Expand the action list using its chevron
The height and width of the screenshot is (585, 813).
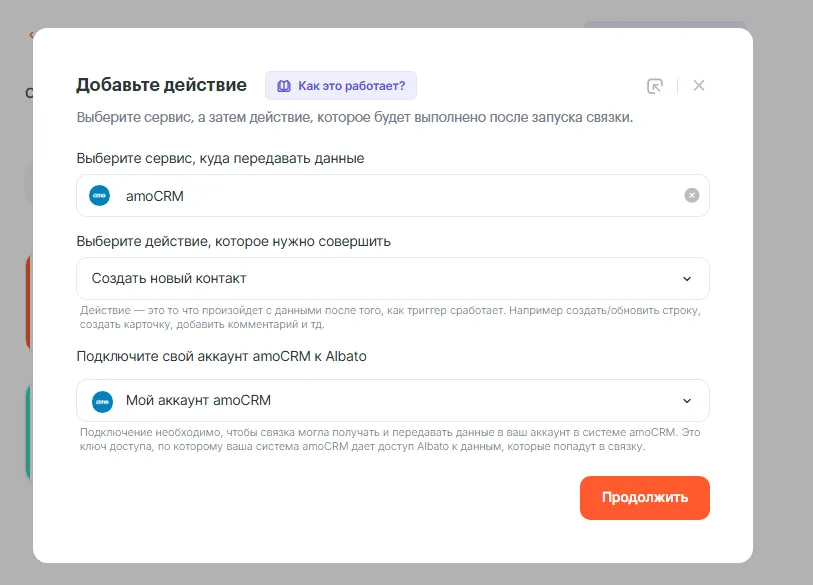click(x=687, y=279)
